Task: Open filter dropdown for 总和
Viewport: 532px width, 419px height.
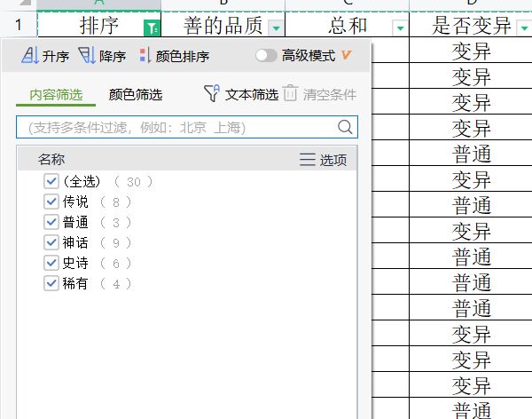Action: (x=400, y=28)
